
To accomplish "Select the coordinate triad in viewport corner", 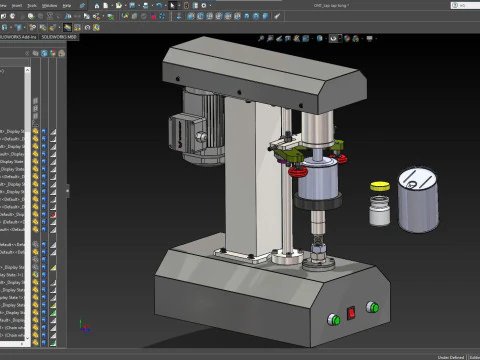I will click(84, 326).
